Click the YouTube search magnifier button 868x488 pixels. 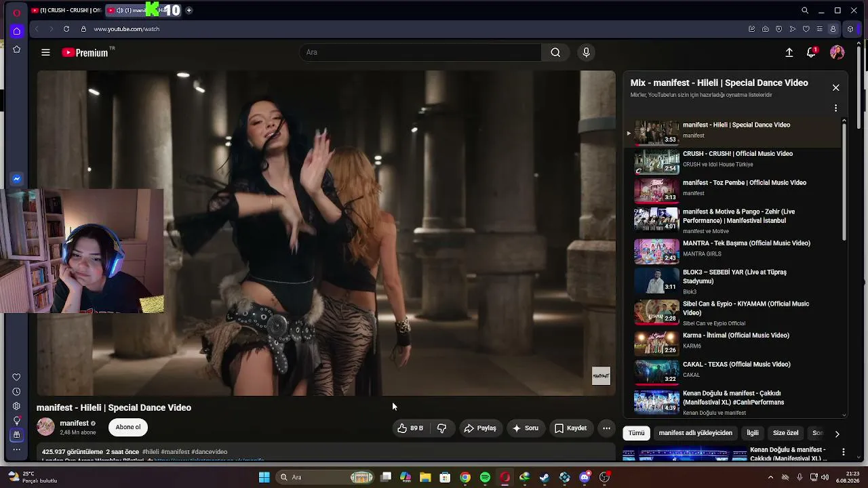[x=555, y=52]
